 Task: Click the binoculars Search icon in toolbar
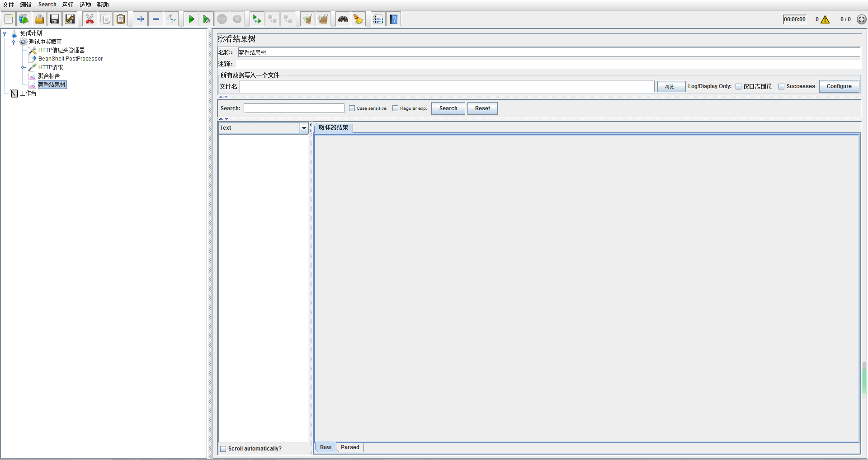(x=343, y=19)
